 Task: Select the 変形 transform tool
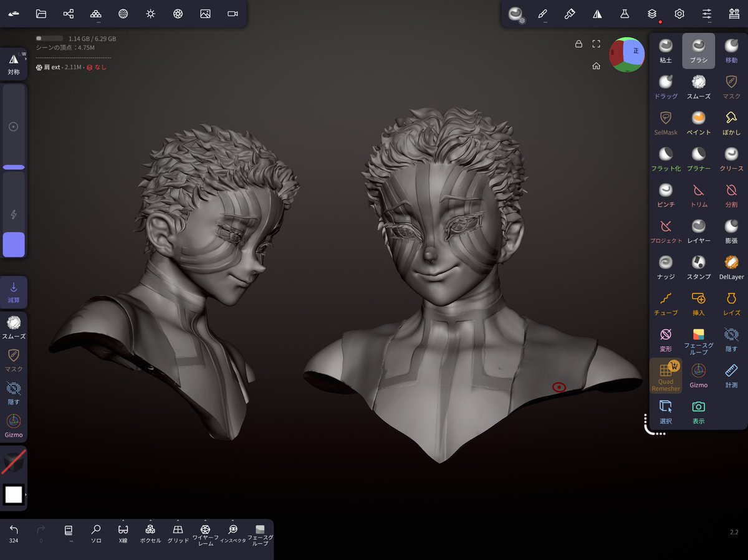pos(666,340)
